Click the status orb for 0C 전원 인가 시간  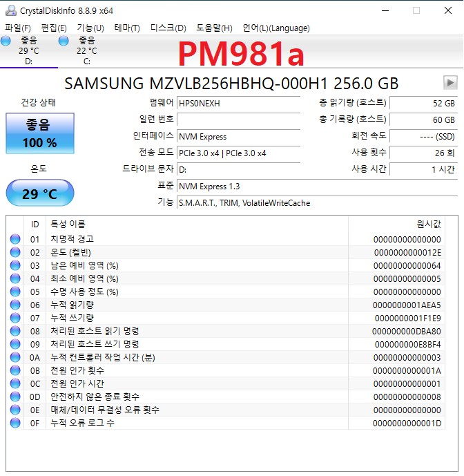(15, 383)
